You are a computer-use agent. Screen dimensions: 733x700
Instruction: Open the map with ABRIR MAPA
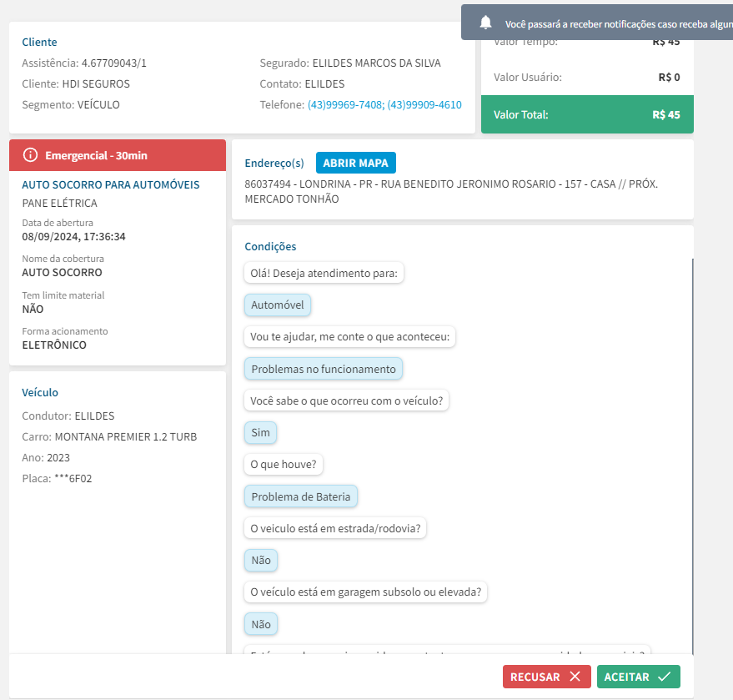(x=356, y=163)
